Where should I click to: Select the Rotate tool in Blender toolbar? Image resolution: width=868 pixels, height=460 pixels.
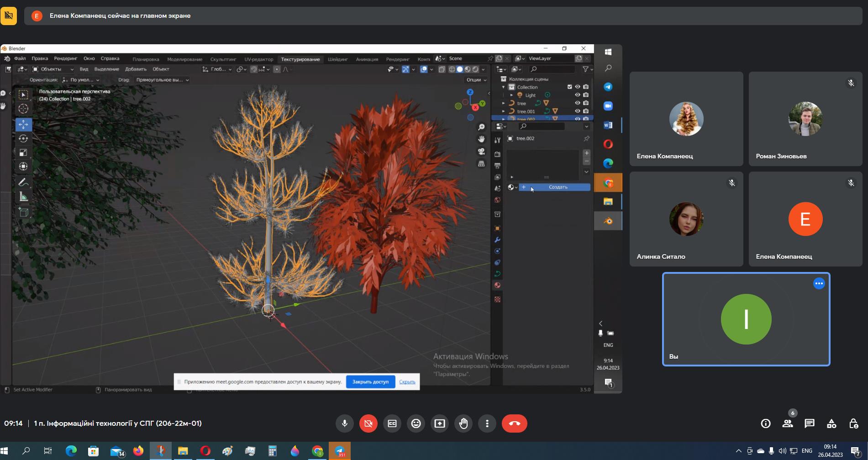coord(23,138)
